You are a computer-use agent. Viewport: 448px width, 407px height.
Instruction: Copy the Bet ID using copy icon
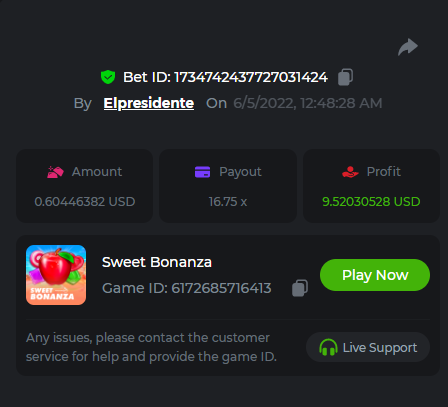point(345,77)
